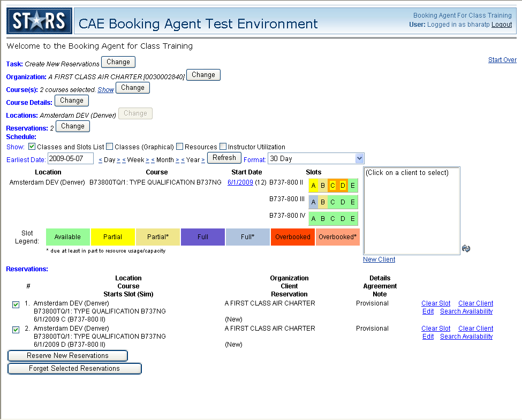This screenshot has width=522, height=420.
Task: Click the Start Over link
Action: (x=502, y=60)
